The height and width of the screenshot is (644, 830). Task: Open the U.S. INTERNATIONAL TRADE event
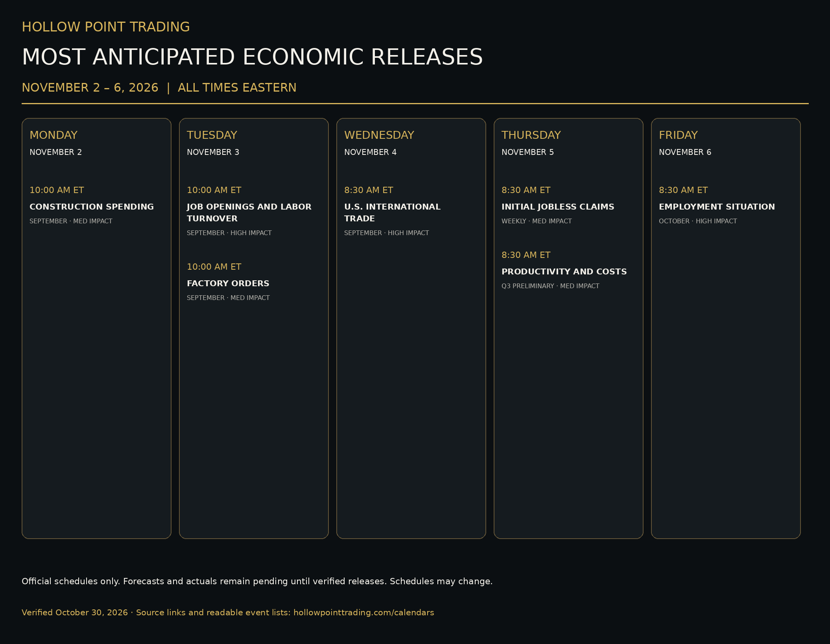pyautogui.click(x=392, y=212)
